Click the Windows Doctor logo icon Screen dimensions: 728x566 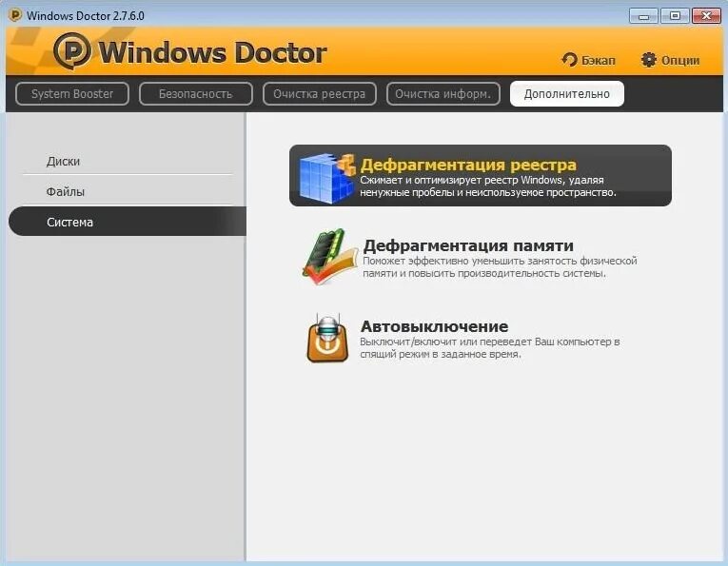coord(72,51)
